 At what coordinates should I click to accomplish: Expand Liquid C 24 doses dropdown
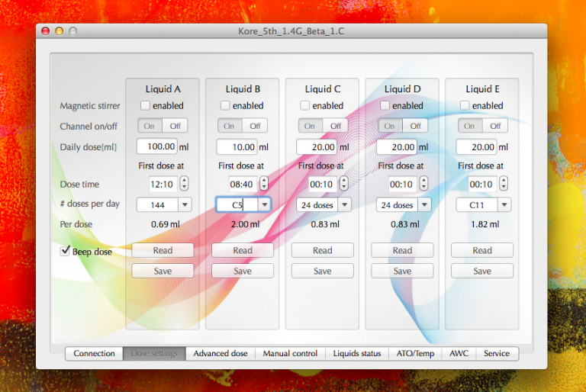344,204
